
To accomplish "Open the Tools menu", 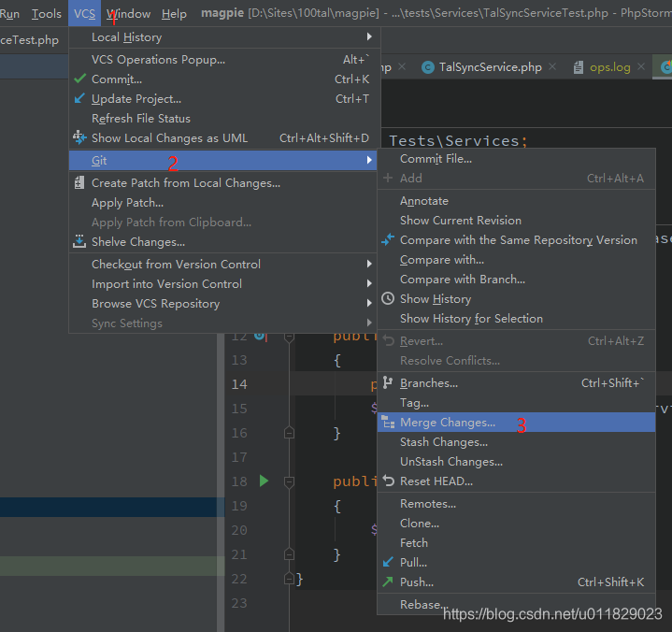I will [x=47, y=14].
